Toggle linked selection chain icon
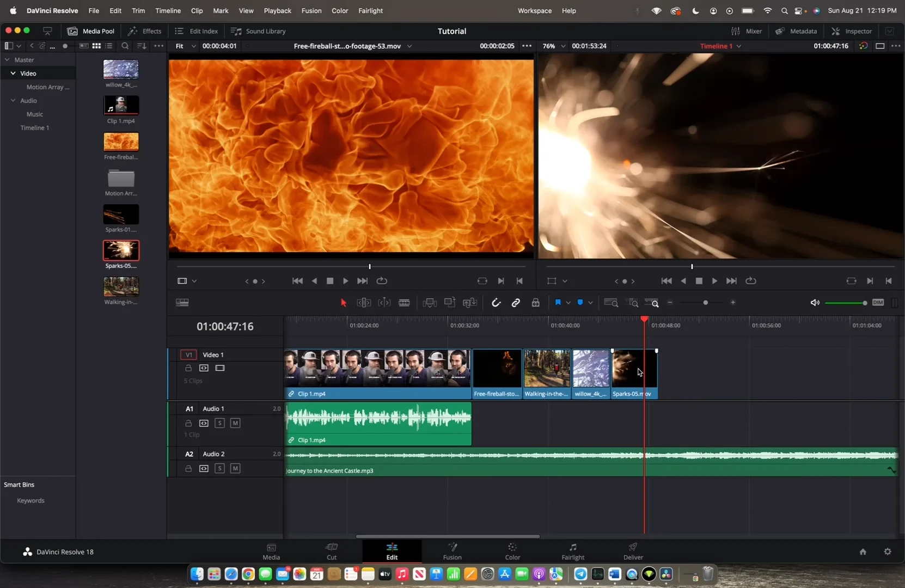Viewport: 905px width, 588px height. tap(516, 302)
